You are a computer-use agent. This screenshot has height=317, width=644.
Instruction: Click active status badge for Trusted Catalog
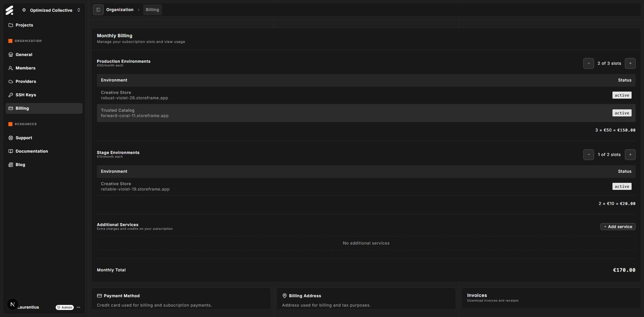click(622, 113)
